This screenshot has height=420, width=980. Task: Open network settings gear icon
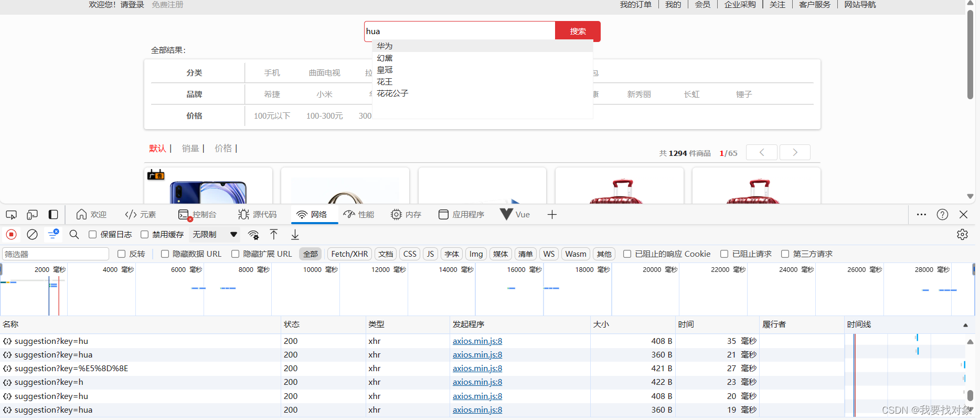[x=962, y=235]
